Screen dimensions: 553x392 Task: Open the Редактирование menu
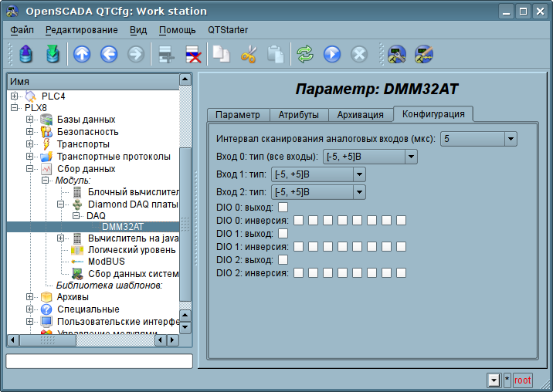(x=81, y=30)
